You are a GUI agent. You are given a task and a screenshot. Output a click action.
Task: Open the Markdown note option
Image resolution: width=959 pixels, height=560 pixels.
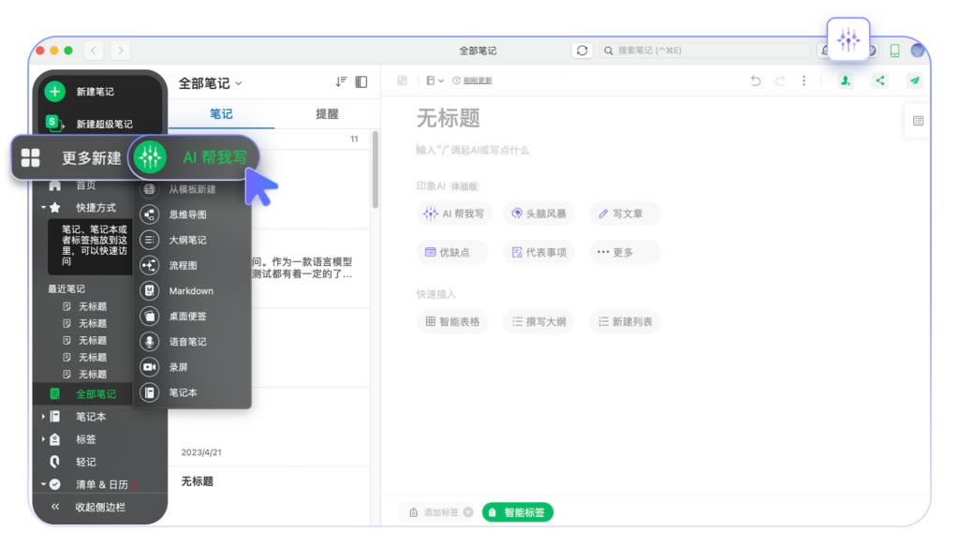coord(191,290)
